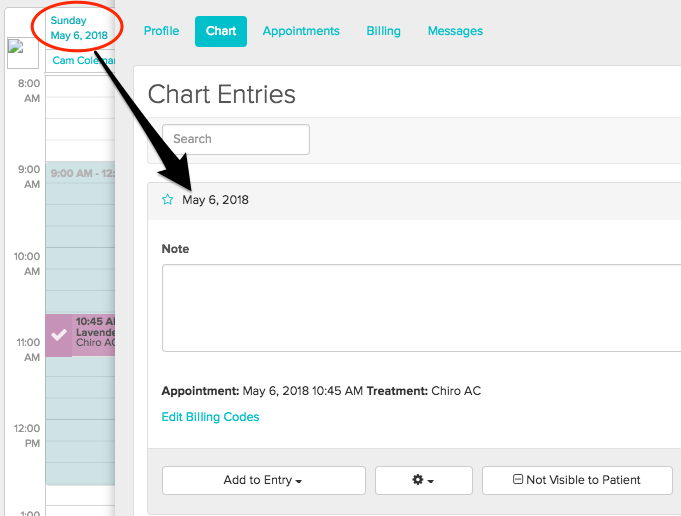Viewport: 681px width, 516px height.
Task: Star the May 6, 2018 chart entry
Action: [x=168, y=200]
